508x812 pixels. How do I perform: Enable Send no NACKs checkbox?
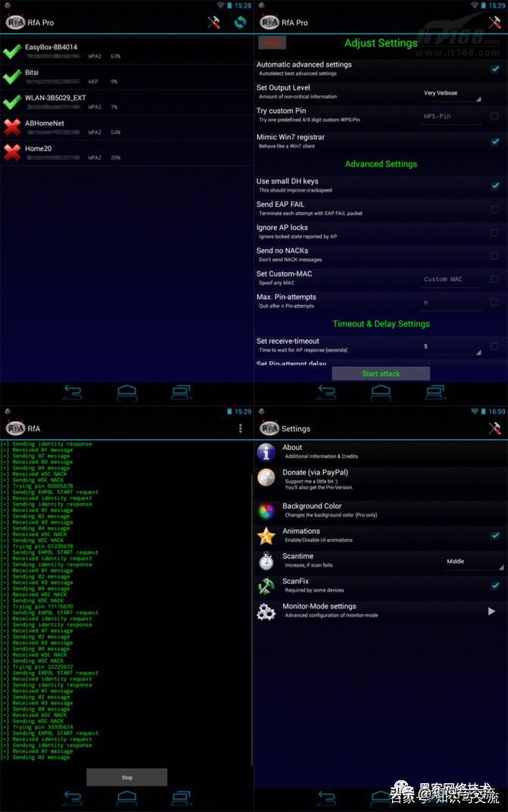coord(495,256)
